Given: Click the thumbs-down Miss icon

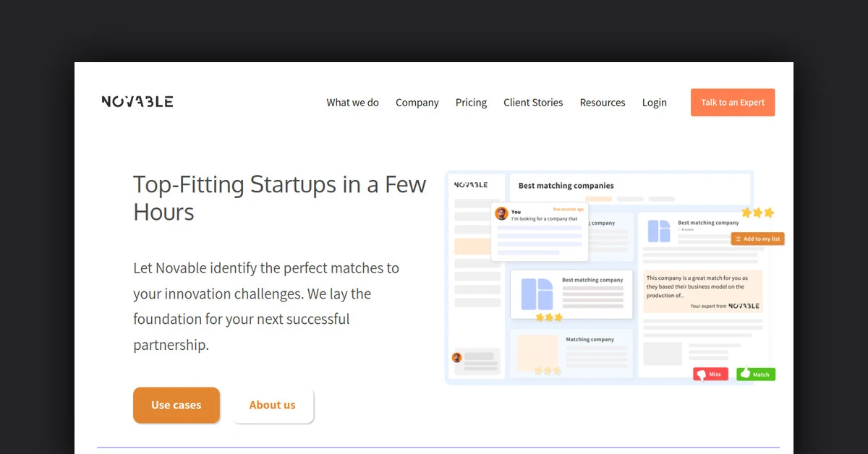Looking at the screenshot, I should (700, 374).
